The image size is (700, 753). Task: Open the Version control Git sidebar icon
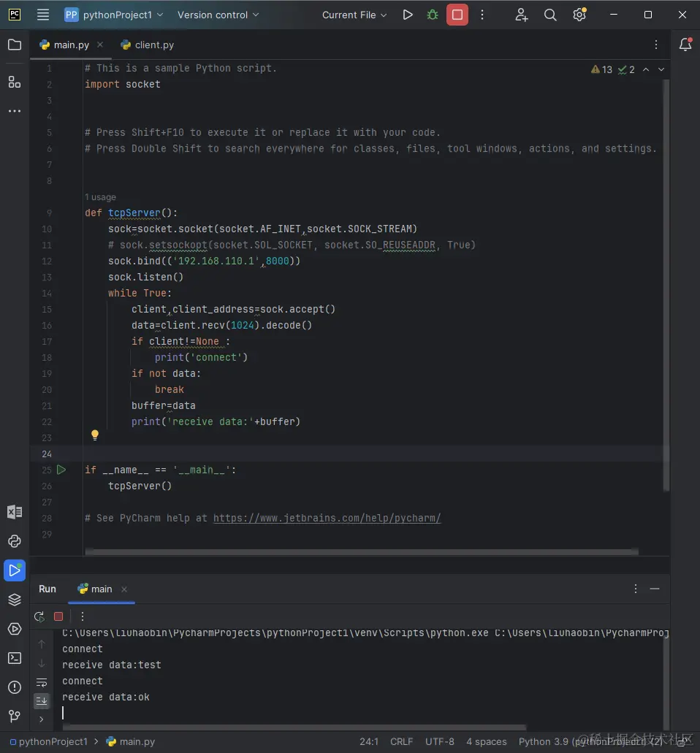(x=15, y=716)
